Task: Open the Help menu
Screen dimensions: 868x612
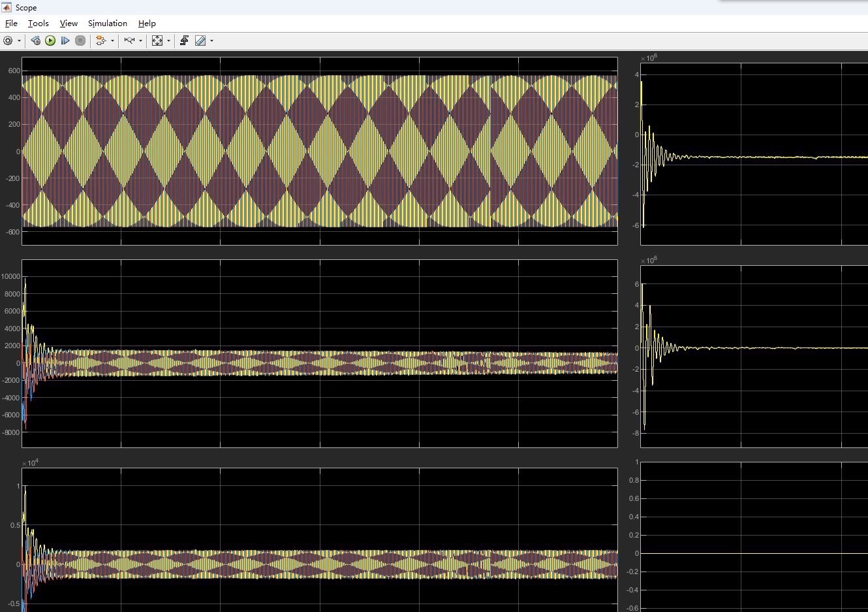Action: 147,23
